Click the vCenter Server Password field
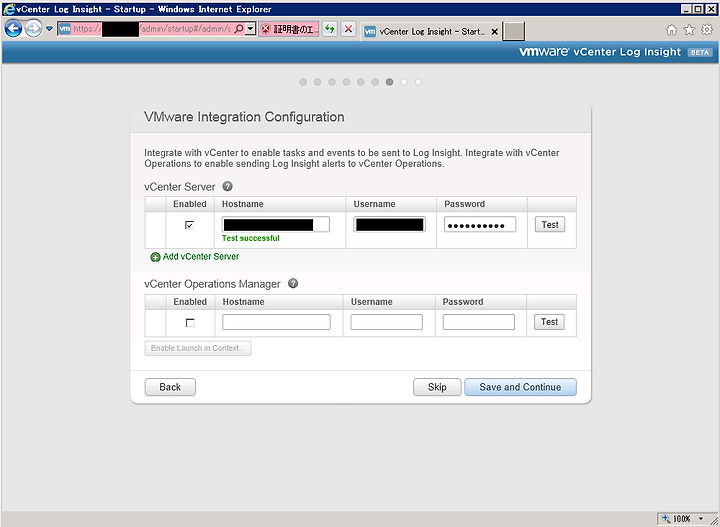720x527 pixels. (480, 224)
